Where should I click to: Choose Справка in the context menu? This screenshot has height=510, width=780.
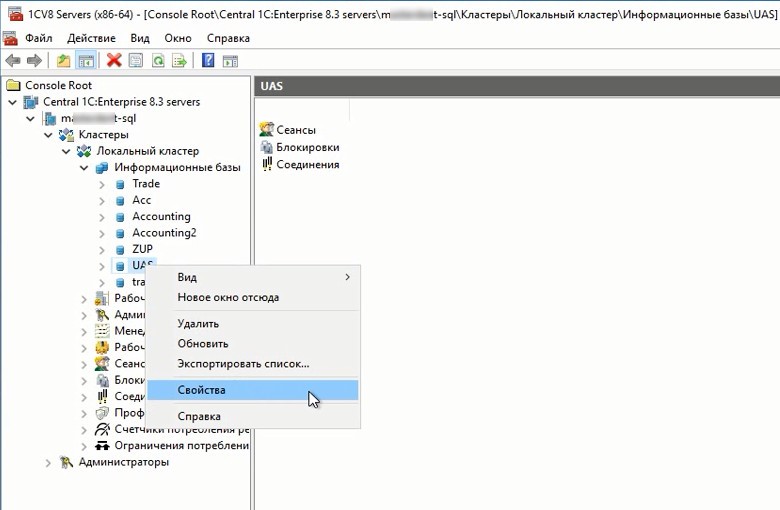pyautogui.click(x=253, y=416)
